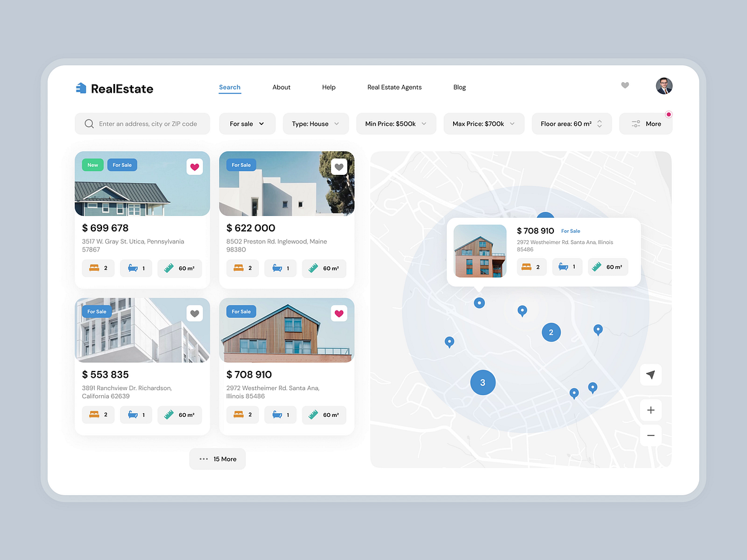The width and height of the screenshot is (747, 560).
Task: Click the search magnifier icon
Action: tap(89, 123)
